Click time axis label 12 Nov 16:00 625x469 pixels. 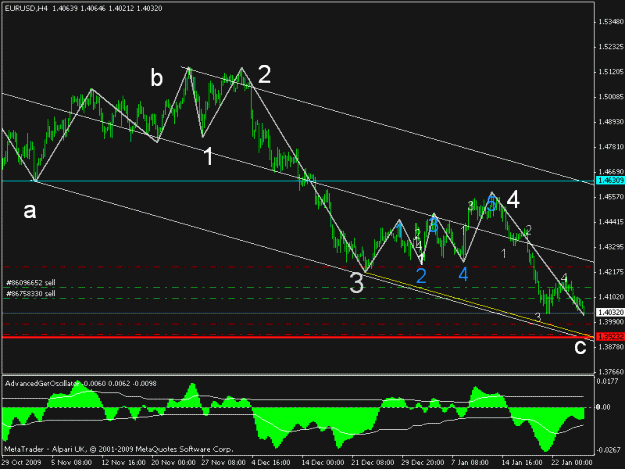tap(124, 462)
